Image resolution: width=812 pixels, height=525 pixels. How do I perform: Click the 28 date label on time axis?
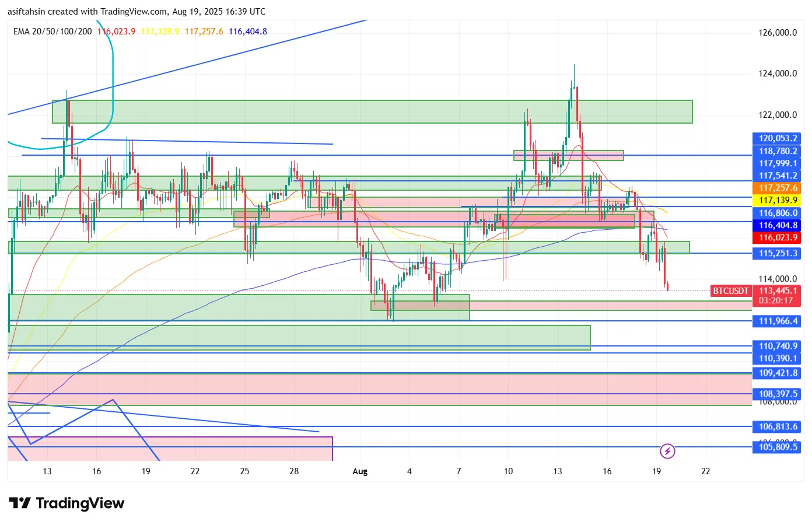(294, 471)
